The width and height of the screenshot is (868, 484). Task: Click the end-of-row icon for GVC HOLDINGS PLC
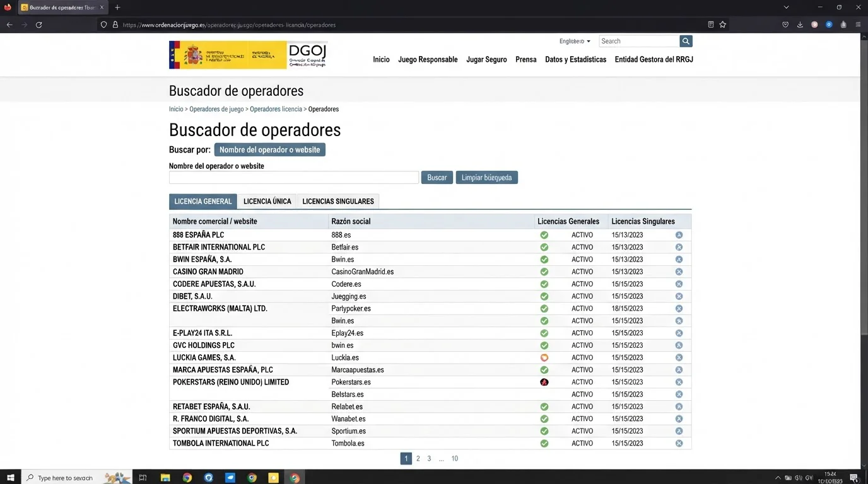tap(679, 345)
